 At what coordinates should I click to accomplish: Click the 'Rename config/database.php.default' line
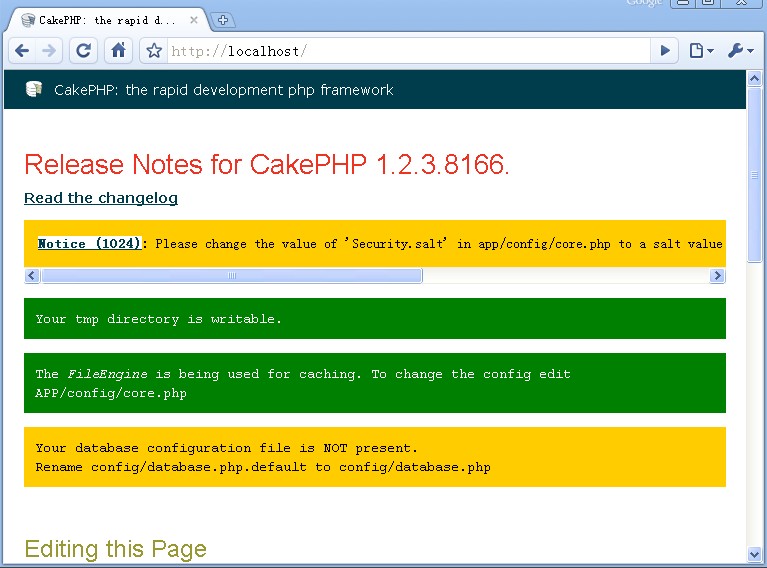263,467
